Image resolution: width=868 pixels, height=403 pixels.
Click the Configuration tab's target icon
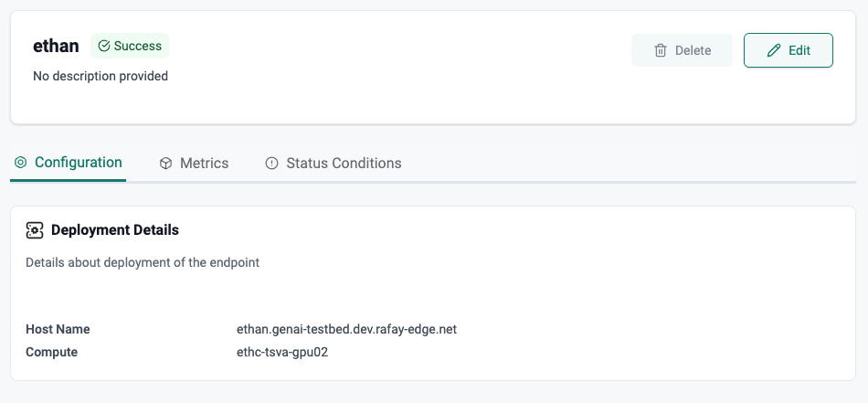pos(21,163)
